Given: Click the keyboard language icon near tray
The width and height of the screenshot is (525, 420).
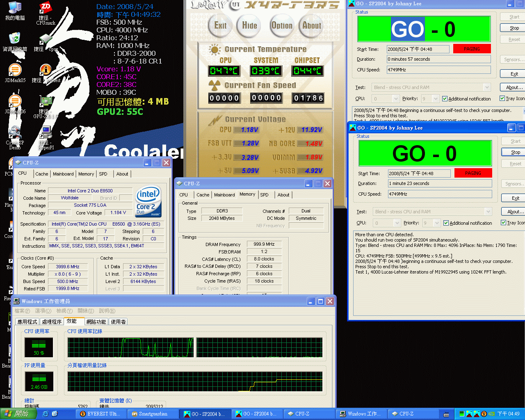Looking at the screenshot, I should click(446, 414).
